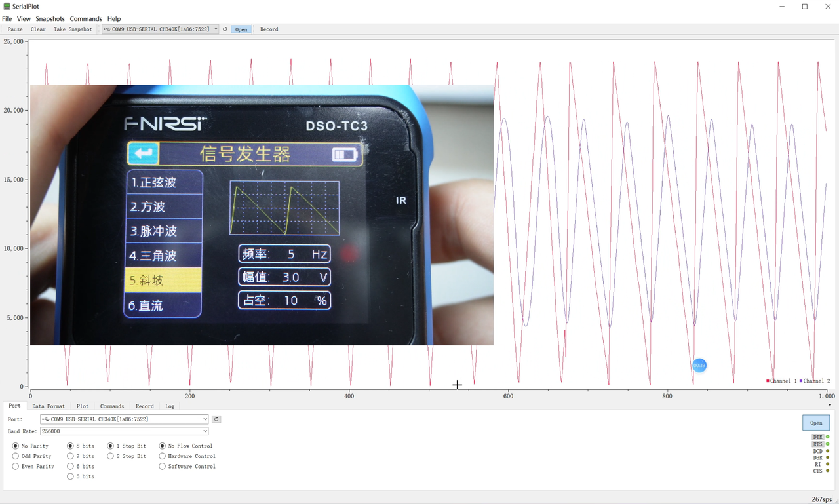The image size is (839, 504).
Task: Start recording with toolbar Record button
Action: pyautogui.click(x=269, y=29)
